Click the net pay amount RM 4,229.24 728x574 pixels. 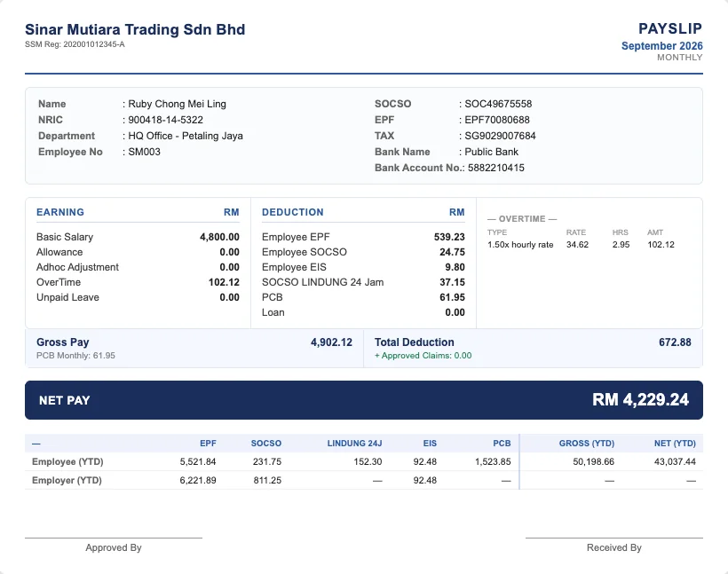click(x=641, y=400)
